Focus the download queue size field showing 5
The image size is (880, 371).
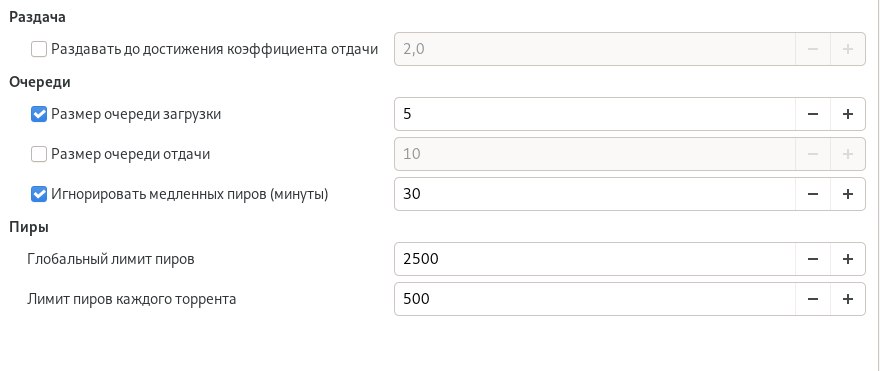click(595, 114)
